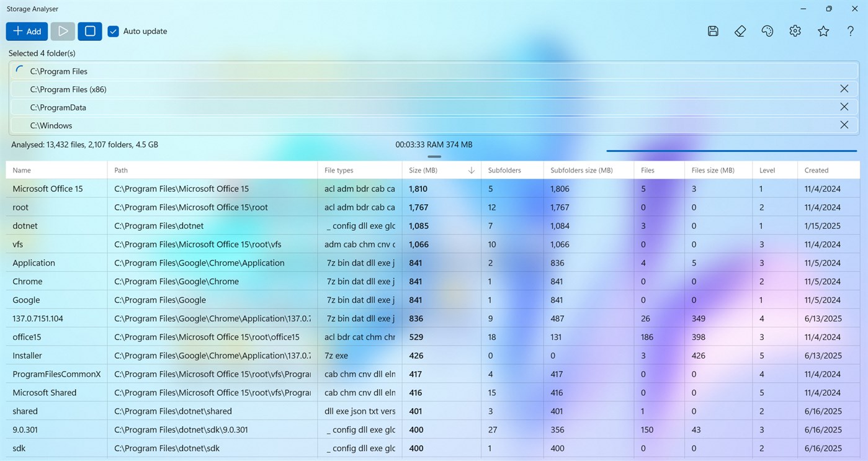The image size is (868, 461).
Task: Save the analysis results
Action: [x=712, y=30]
